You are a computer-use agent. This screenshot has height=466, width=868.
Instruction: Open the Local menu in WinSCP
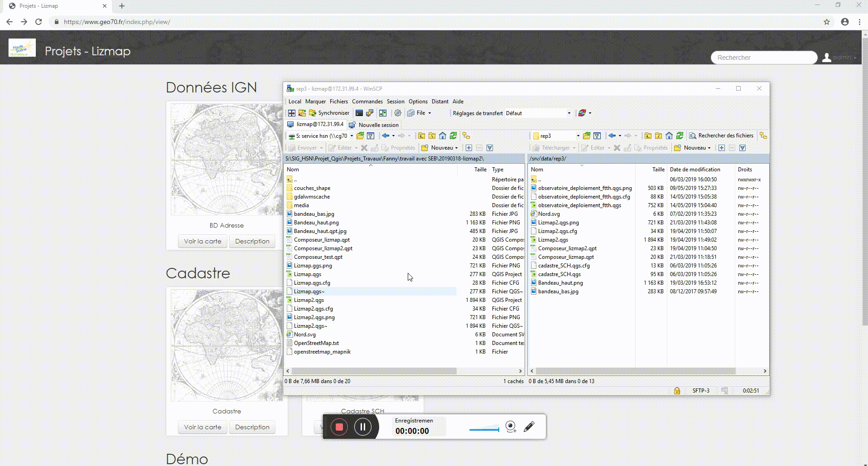(x=294, y=102)
